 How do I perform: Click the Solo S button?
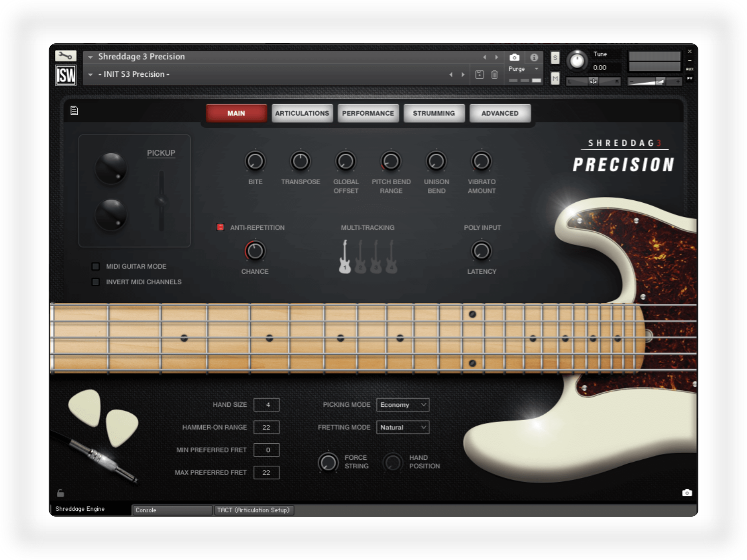click(x=555, y=58)
